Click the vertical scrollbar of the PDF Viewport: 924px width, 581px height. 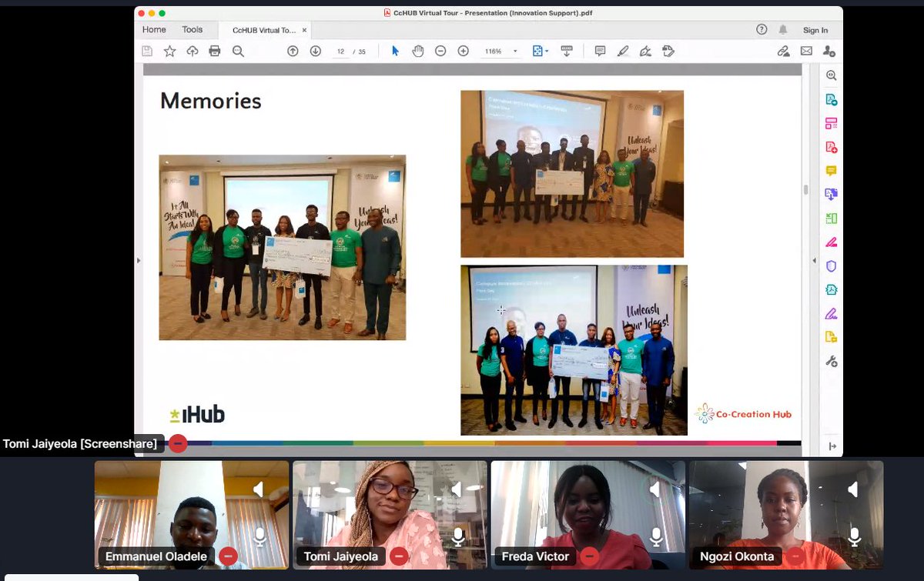[805, 189]
